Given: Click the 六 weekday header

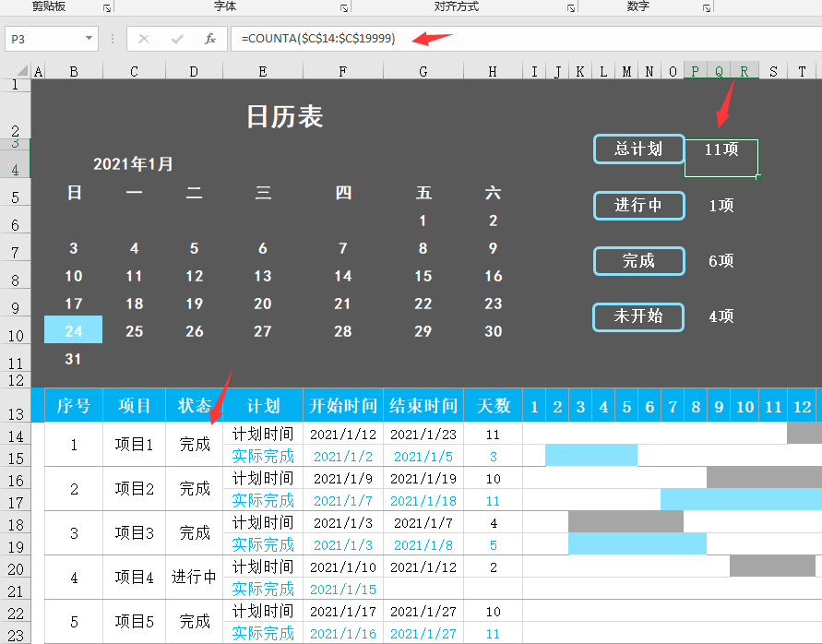Looking at the screenshot, I should [x=493, y=193].
